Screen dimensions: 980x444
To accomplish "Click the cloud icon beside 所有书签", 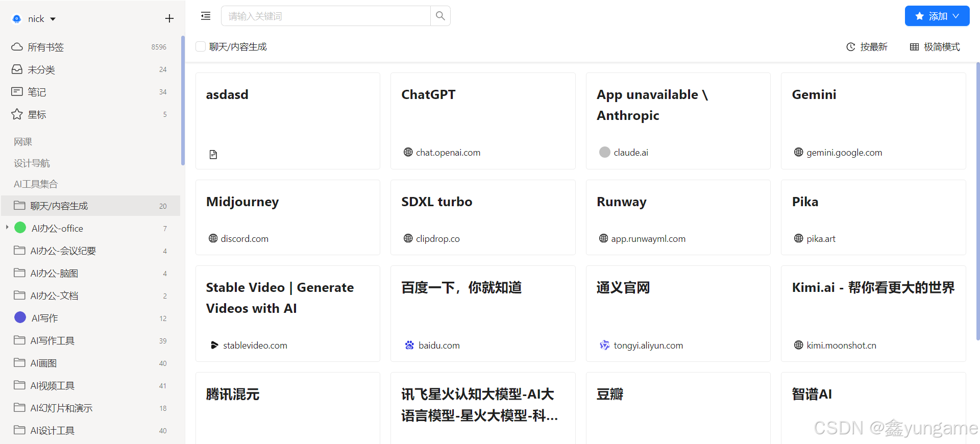I will (17, 47).
